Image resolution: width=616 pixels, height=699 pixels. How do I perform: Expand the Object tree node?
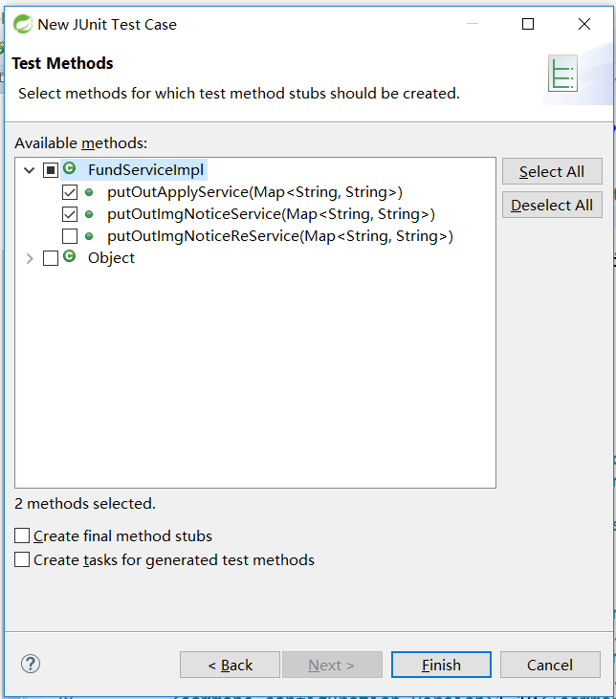coord(30,258)
